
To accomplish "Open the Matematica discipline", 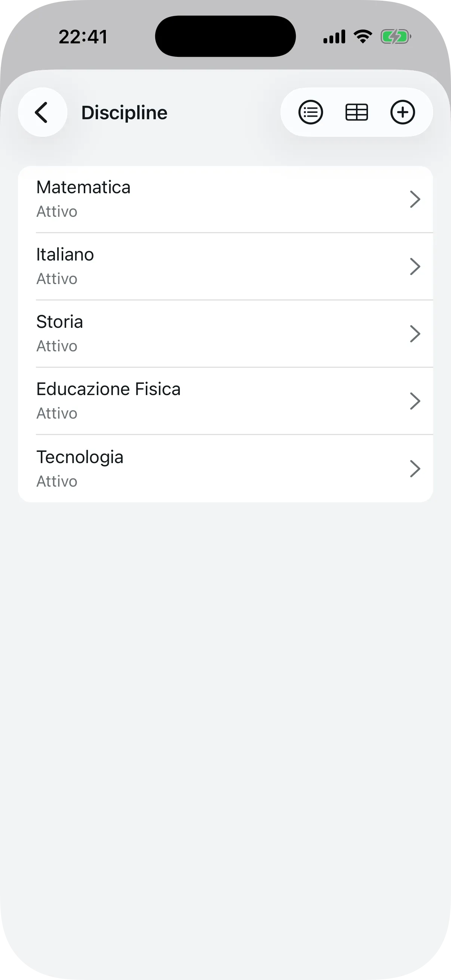I will tap(83, 187).
